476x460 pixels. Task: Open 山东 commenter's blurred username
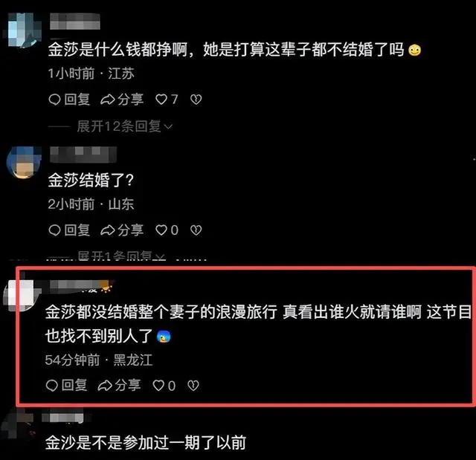coord(83,155)
